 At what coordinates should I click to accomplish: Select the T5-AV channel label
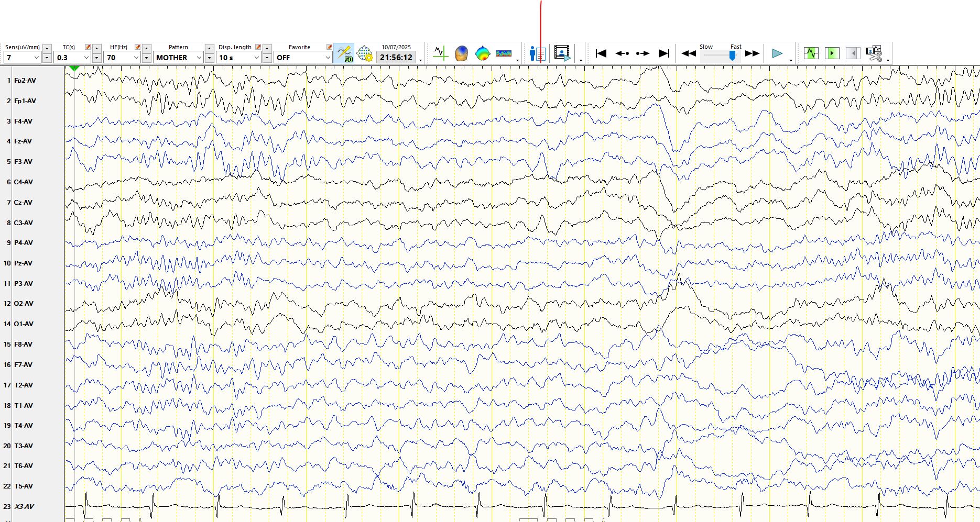(24, 486)
